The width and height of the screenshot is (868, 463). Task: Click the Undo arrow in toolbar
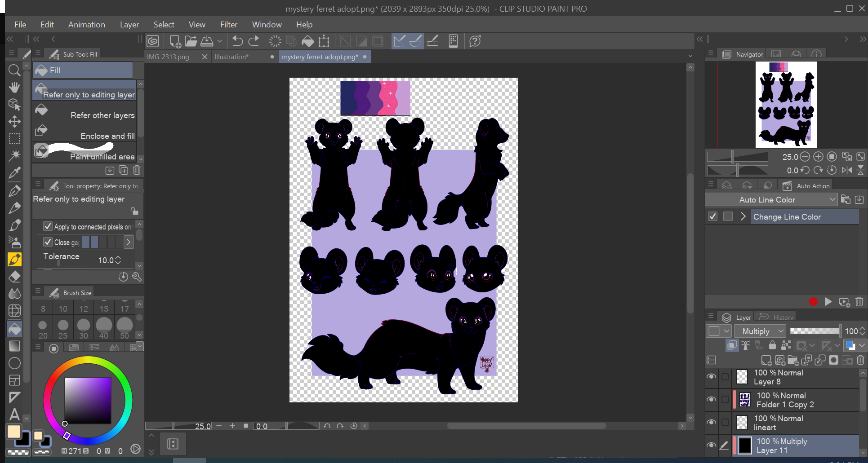pos(237,41)
